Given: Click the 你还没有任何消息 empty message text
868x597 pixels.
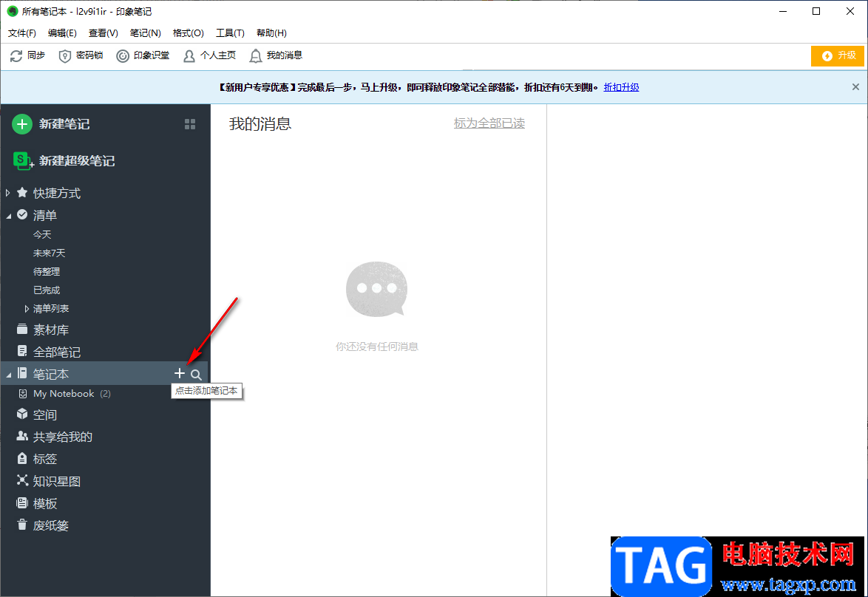Looking at the screenshot, I should pos(377,347).
